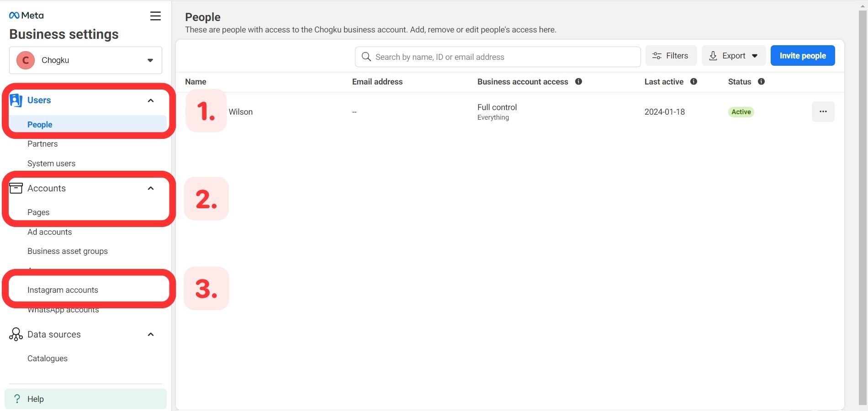Click the Help question mark icon
This screenshot has height=411, width=868.
click(x=17, y=399)
